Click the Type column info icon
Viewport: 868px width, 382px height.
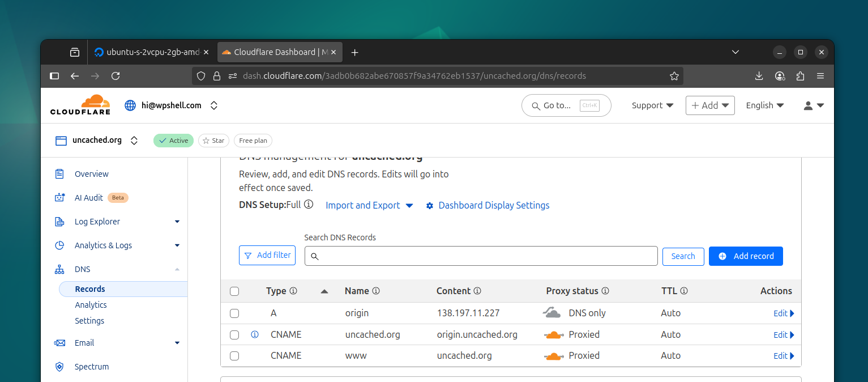coord(293,291)
